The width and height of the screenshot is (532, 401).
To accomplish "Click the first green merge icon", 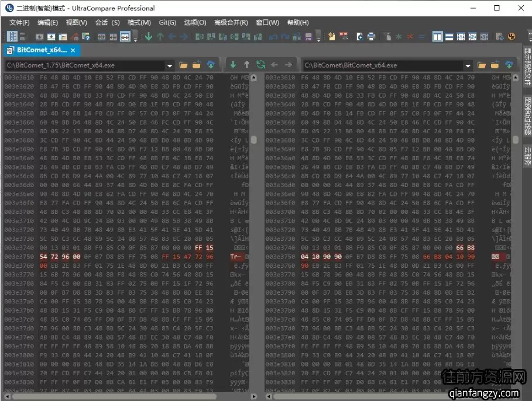I will [x=200, y=37].
